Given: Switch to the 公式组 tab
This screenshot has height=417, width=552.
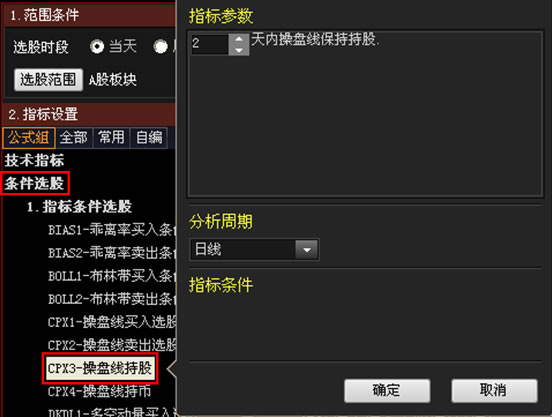Looking at the screenshot, I should tap(29, 138).
